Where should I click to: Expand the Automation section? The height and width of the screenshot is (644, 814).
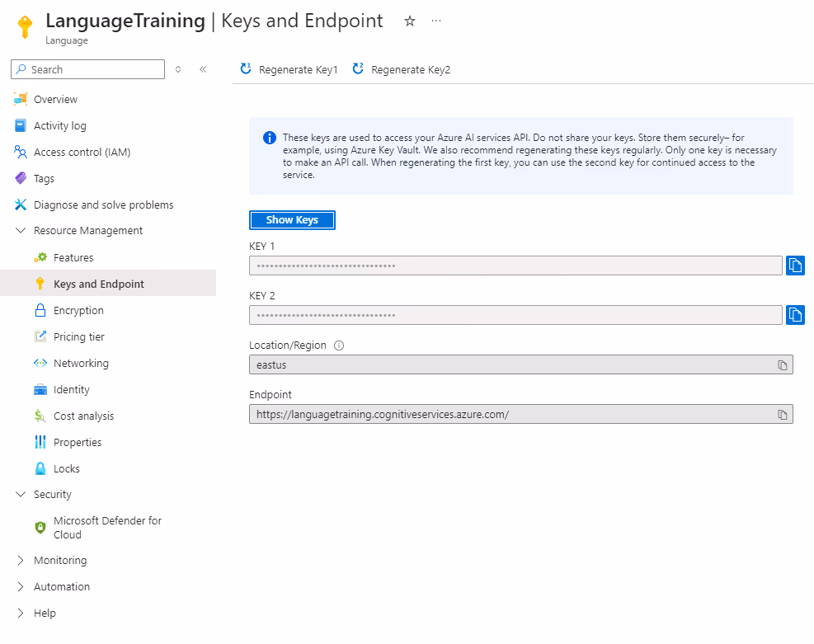pyautogui.click(x=21, y=587)
